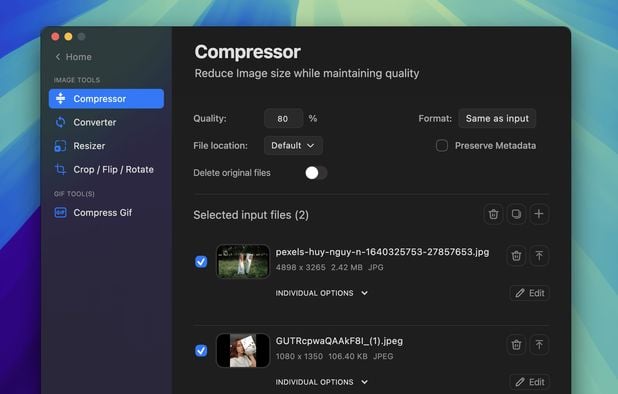
Task: Click trash icon to remove all selected files
Action: pos(493,214)
